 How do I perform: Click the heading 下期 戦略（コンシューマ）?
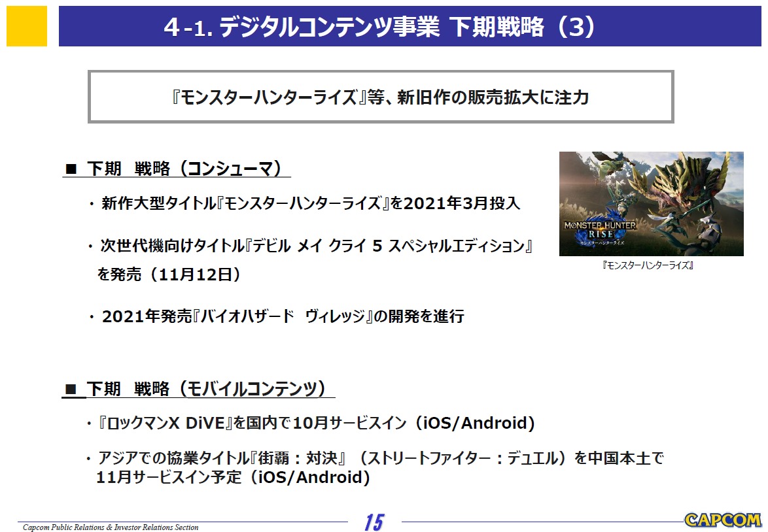[x=185, y=169]
